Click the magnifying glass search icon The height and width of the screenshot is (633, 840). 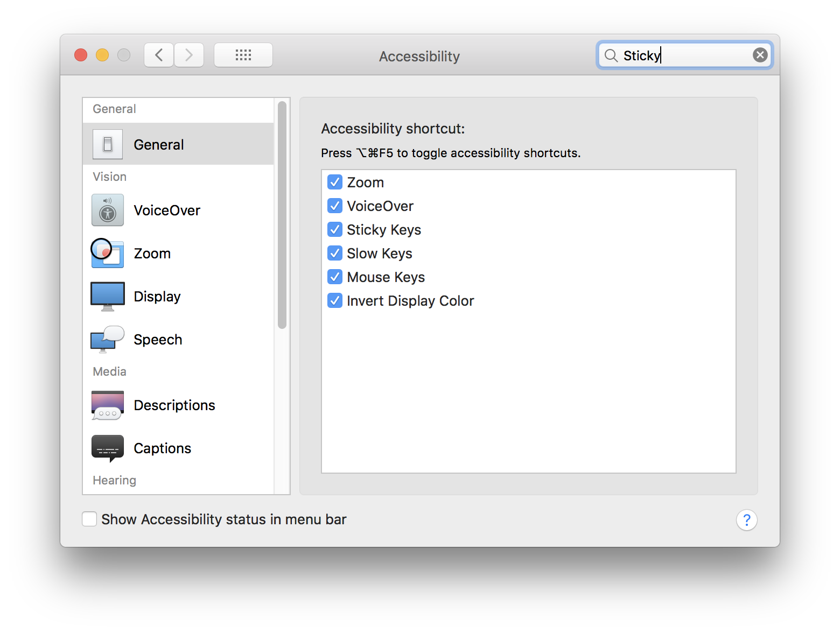click(611, 55)
